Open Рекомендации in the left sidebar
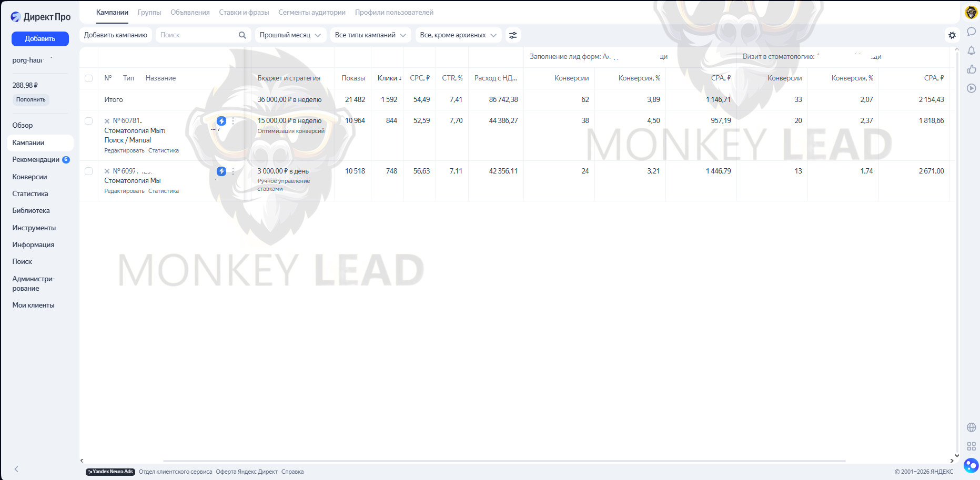 (x=36, y=160)
